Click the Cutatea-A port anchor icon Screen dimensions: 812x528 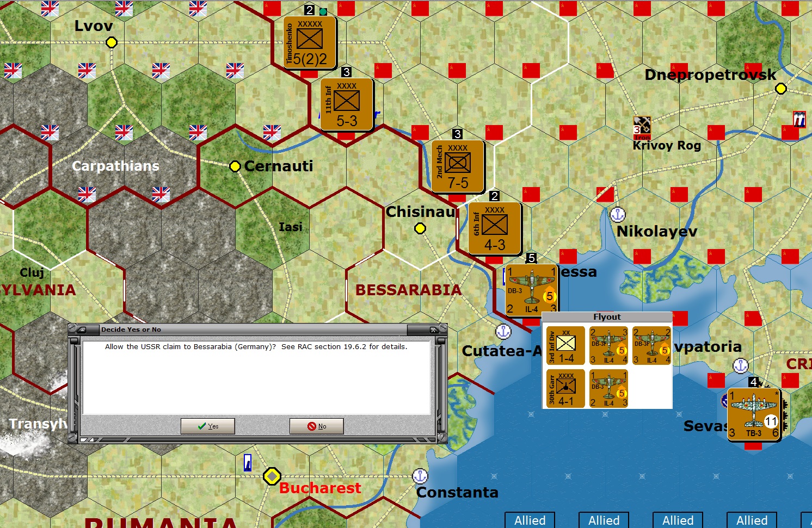tap(503, 331)
